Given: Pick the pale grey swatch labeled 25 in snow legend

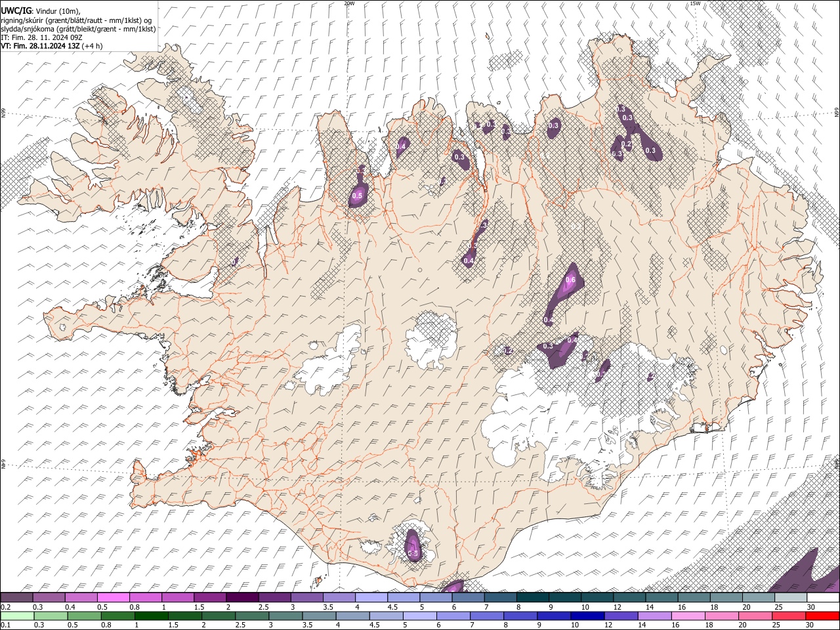Looking at the screenshot, I should (791, 598).
